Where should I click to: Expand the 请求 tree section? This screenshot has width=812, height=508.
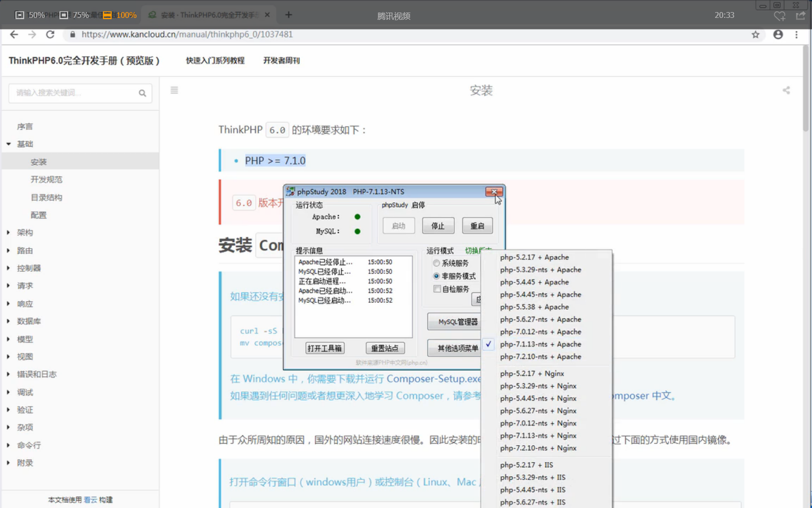[x=9, y=286]
